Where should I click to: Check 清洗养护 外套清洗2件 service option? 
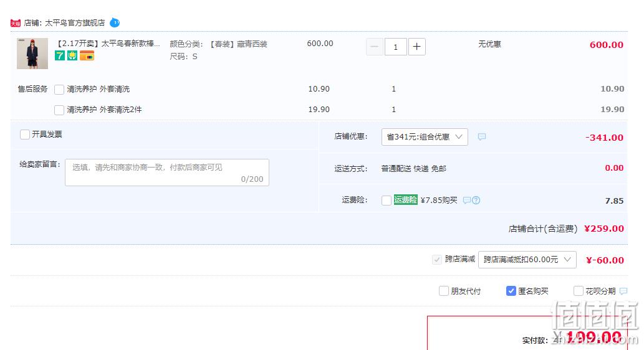[59, 110]
